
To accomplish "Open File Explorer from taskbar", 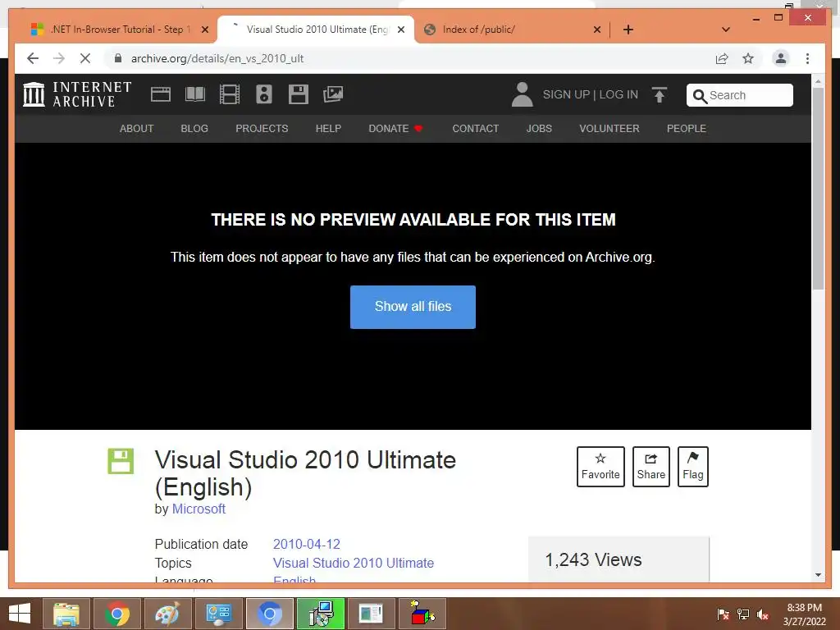I will point(66,614).
